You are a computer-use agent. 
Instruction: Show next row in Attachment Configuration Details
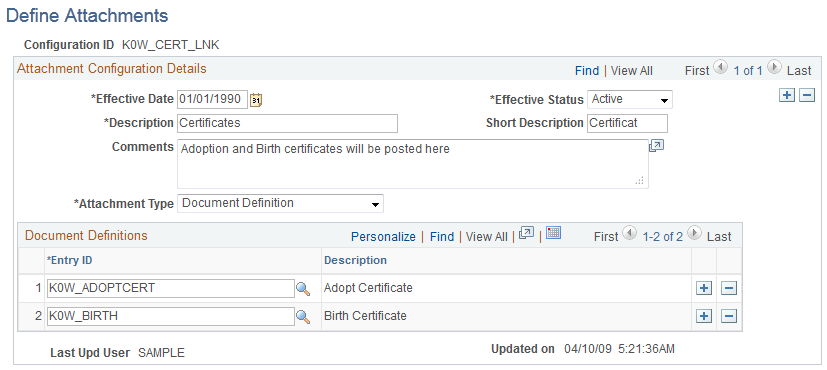[774, 67]
